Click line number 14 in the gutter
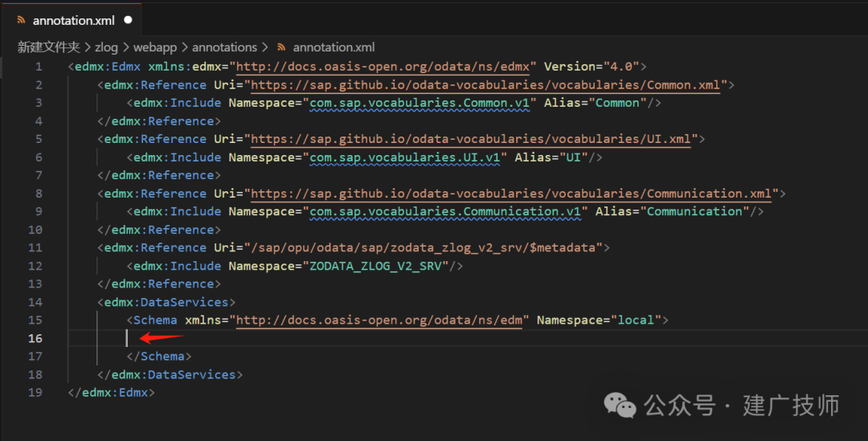This screenshot has width=868, height=441. click(35, 302)
